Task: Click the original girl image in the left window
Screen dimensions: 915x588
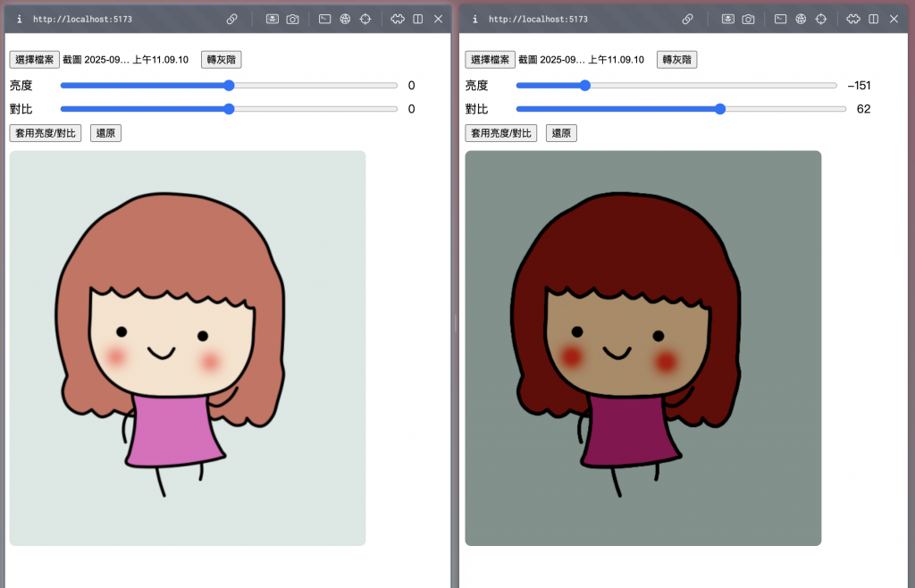Action: pos(188,349)
